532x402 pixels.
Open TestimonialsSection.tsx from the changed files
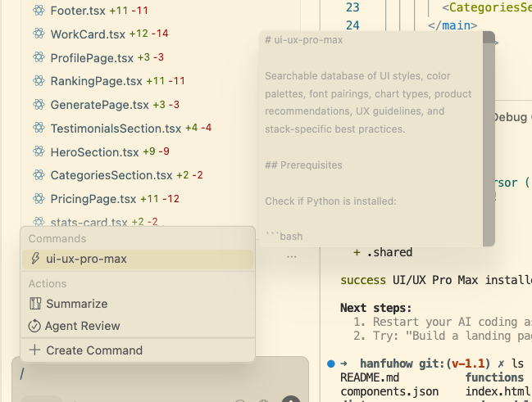point(116,128)
